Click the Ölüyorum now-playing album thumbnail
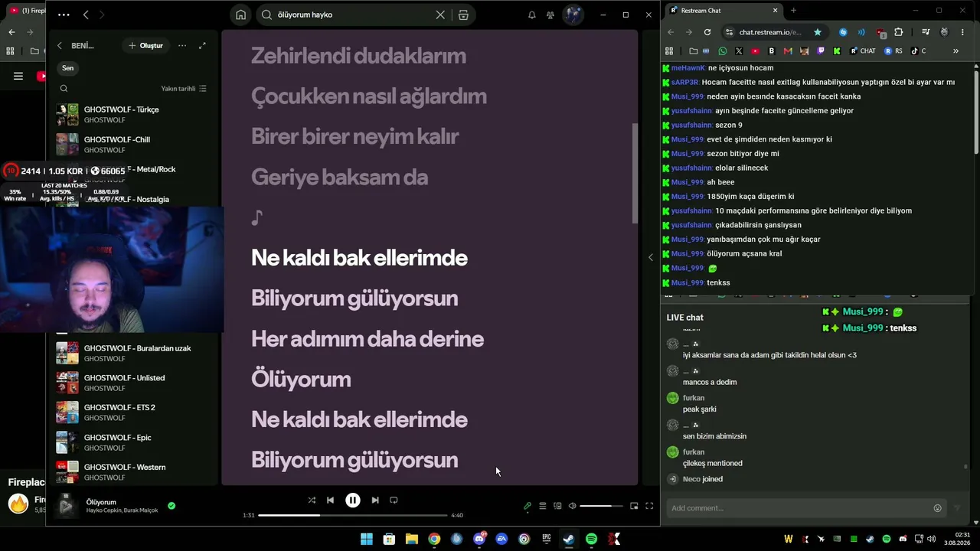980x551 pixels. (67, 505)
